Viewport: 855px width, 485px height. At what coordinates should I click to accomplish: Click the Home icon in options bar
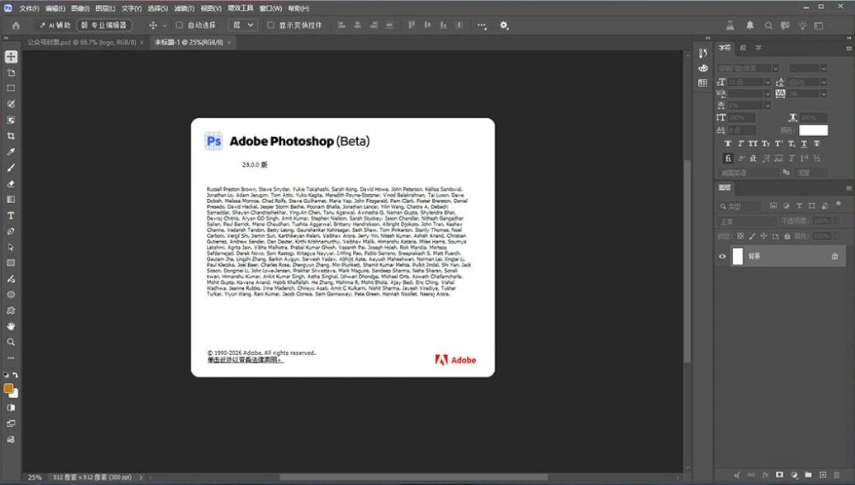point(16,26)
